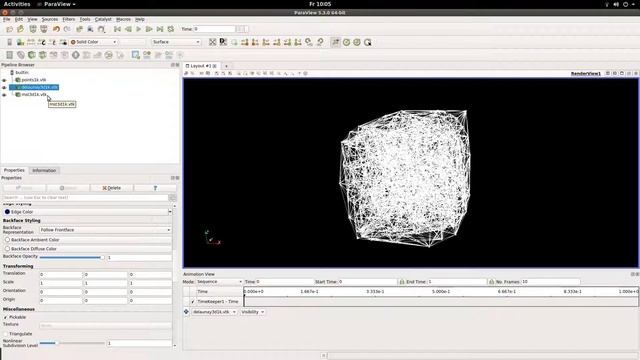
Task: Select the builtin: server item
Action: 22,73
